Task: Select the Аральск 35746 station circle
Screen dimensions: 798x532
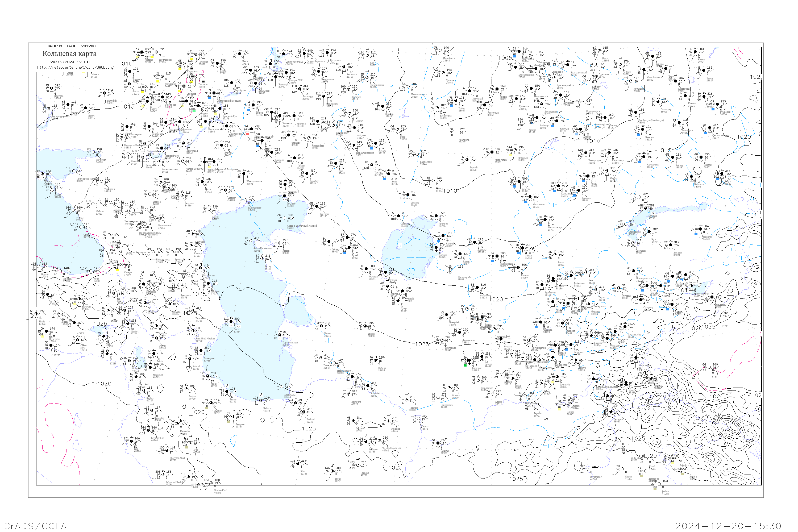Action: pos(436,216)
